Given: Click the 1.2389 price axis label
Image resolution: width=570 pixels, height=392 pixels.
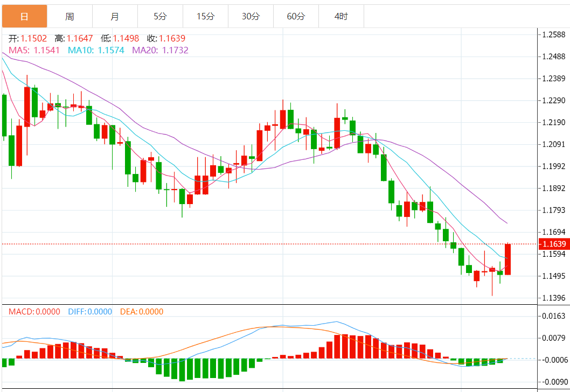Looking at the screenshot, I should [554, 79].
